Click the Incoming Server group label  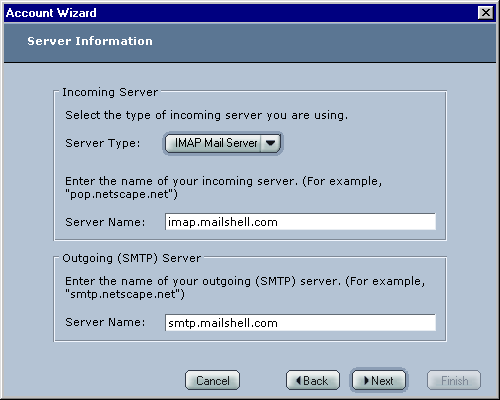[x=110, y=92]
